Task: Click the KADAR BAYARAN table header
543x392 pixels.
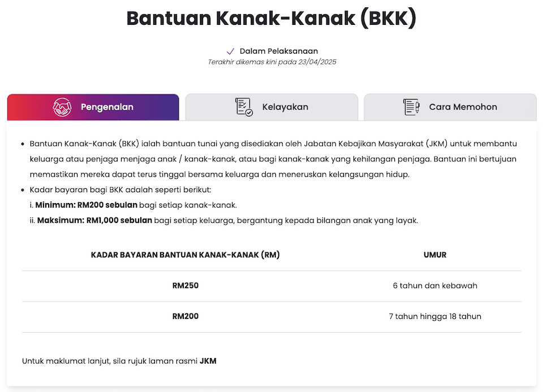Action: [186, 255]
